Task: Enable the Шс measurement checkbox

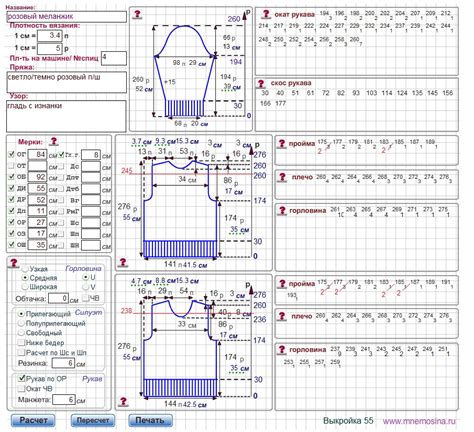Action: 61,223
